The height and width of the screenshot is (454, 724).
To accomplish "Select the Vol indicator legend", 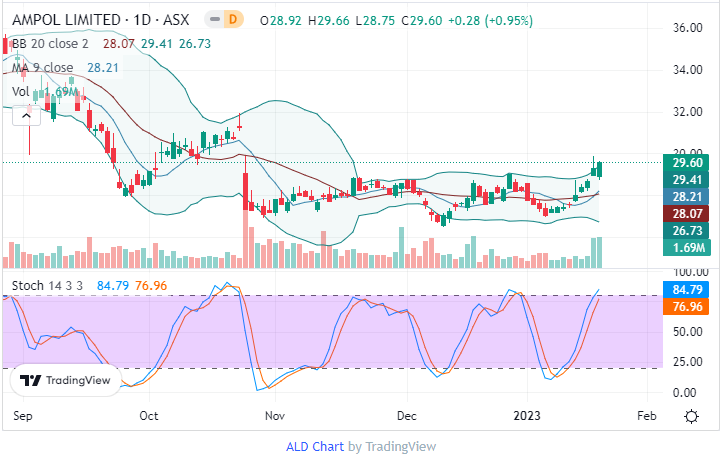I will point(21,91).
